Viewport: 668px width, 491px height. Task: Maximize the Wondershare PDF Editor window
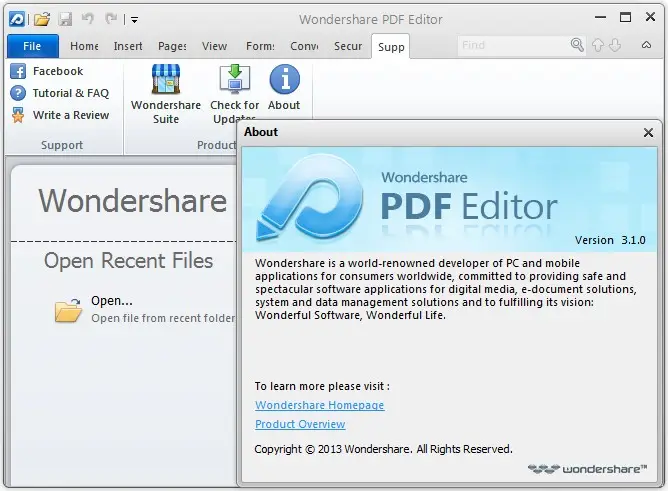point(625,17)
